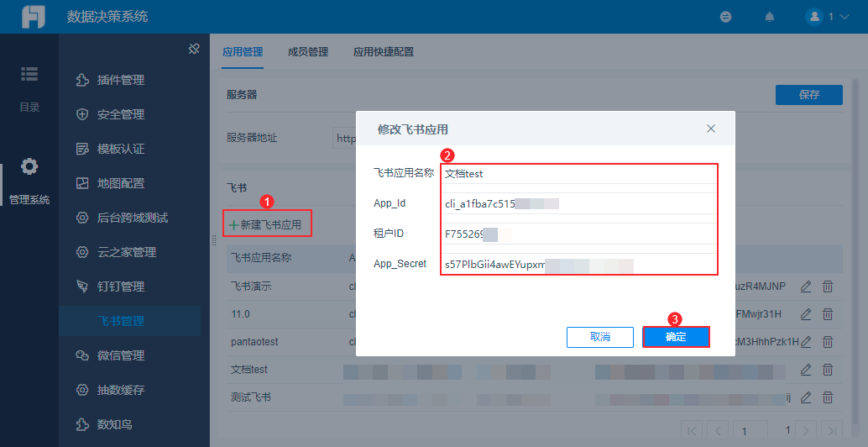Delete the 文档test row trash icon
Viewport: 868px width, 447px height.
[x=828, y=370]
